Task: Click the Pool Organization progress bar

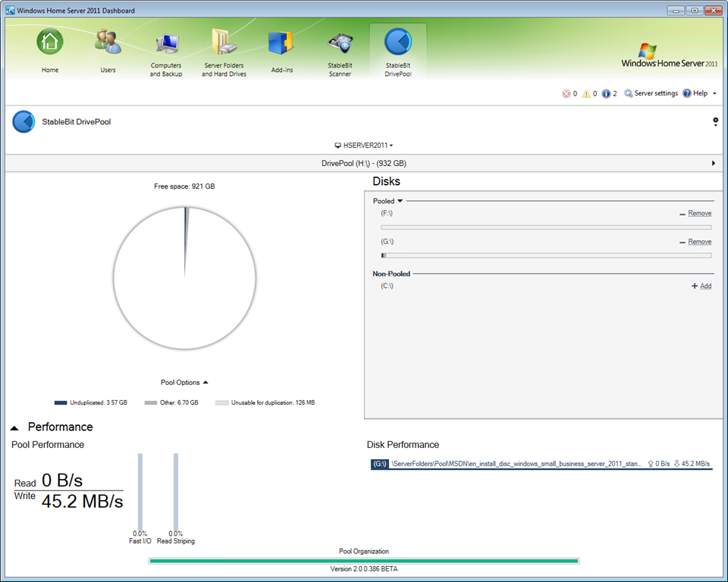Action: (364, 561)
